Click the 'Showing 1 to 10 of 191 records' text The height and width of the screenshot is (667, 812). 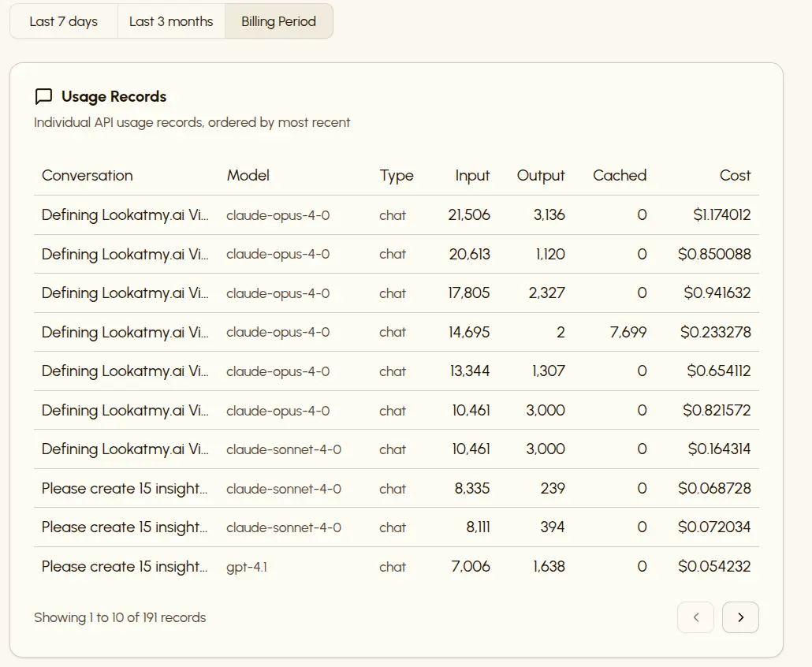pyautogui.click(x=120, y=617)
